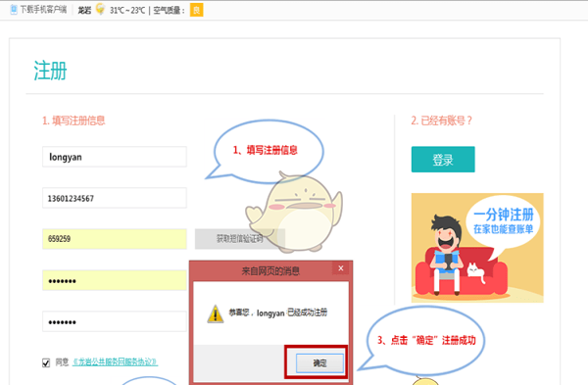Click the username field containing longyan
The height and width of the screenshot is (385, 588).
[x=115, y=157]
